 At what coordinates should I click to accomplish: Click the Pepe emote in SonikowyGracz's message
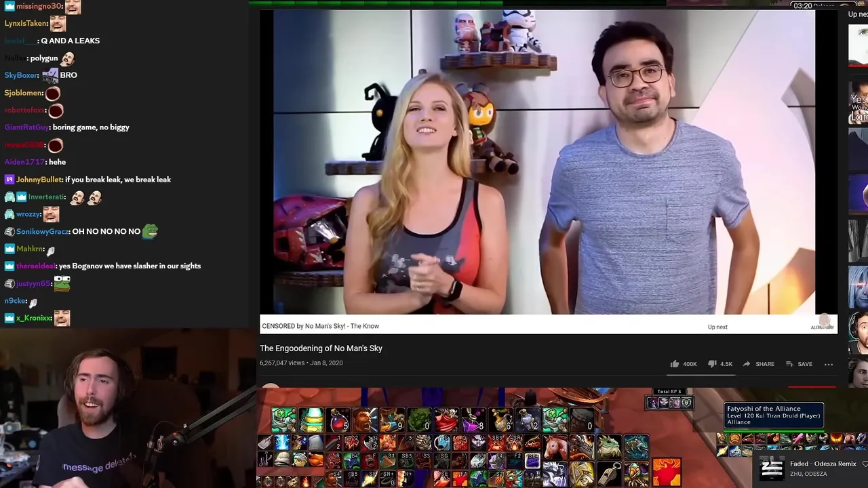click(150, 232)
